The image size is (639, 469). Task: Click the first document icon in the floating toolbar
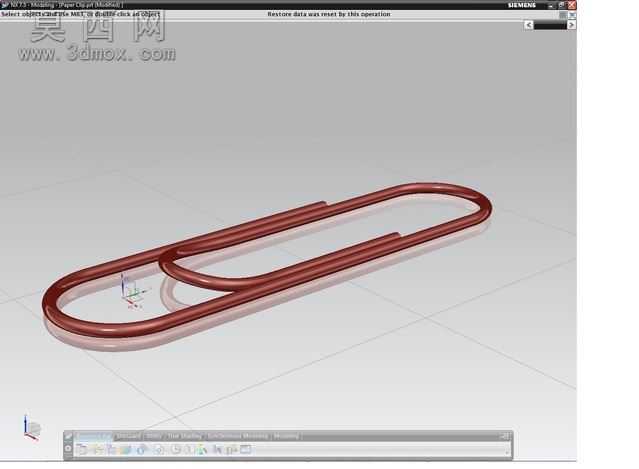[82, 449]
